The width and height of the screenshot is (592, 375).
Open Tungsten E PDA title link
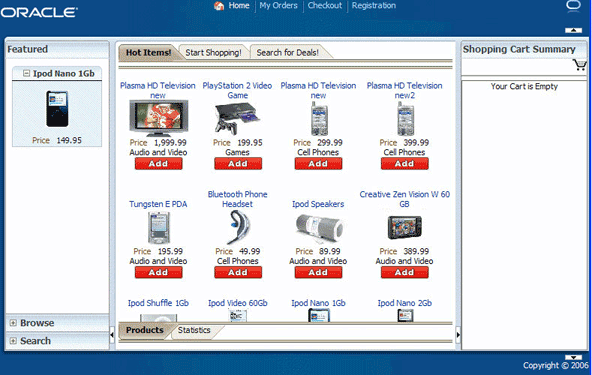point(158,204)
